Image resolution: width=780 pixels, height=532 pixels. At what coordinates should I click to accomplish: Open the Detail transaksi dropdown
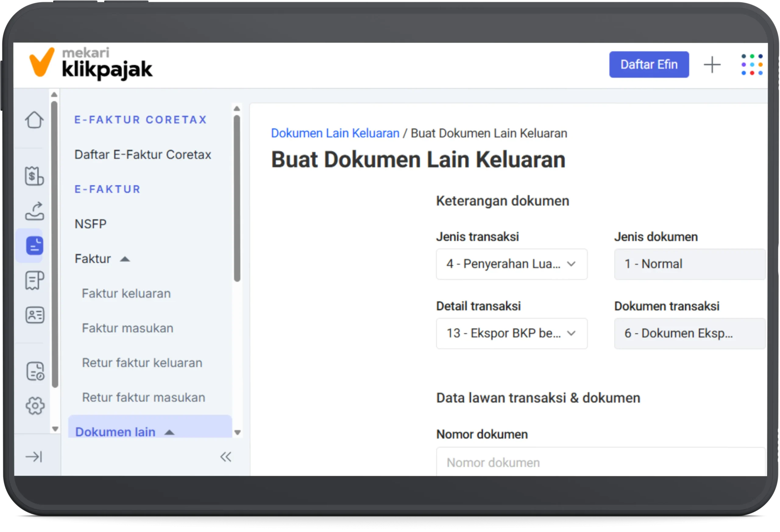pos(511,333)
